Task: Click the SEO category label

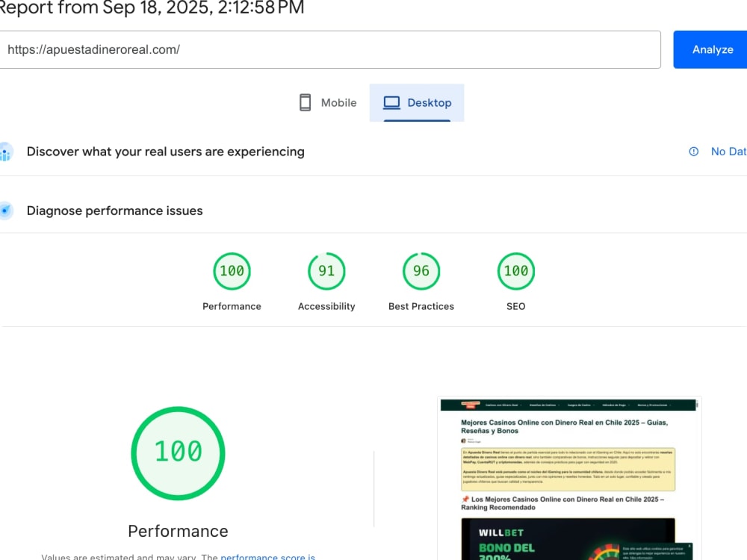Action: coord(516,306)
